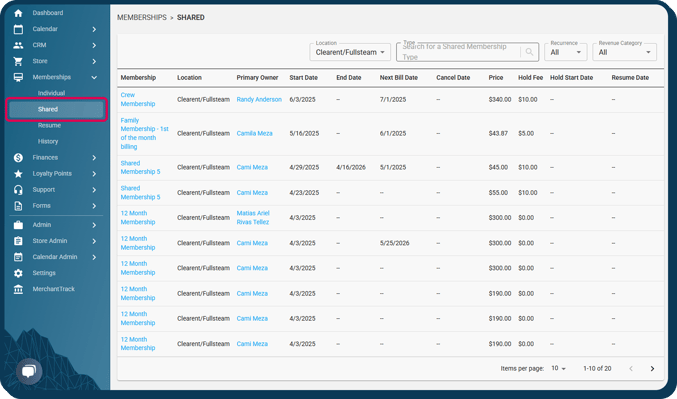Screen dimensions: 677x399
Task: Select the Shared memberships menu item
Action: coord(56,109)
